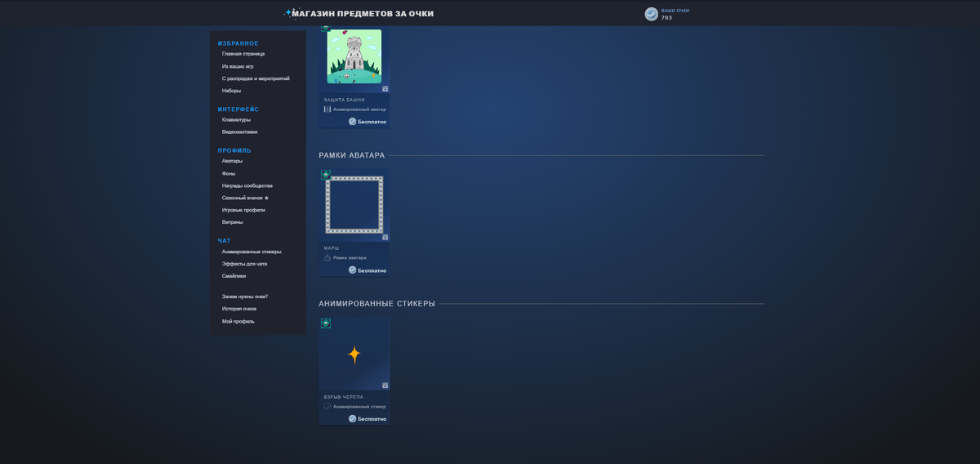Click the Рамки аватара section heading
Screen dimensions: 980x464
351,155
